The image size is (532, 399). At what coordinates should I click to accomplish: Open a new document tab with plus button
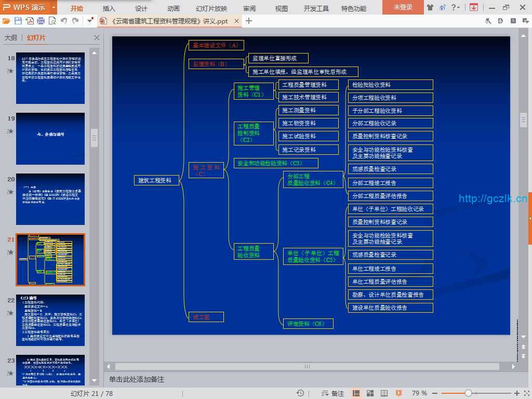249,21
